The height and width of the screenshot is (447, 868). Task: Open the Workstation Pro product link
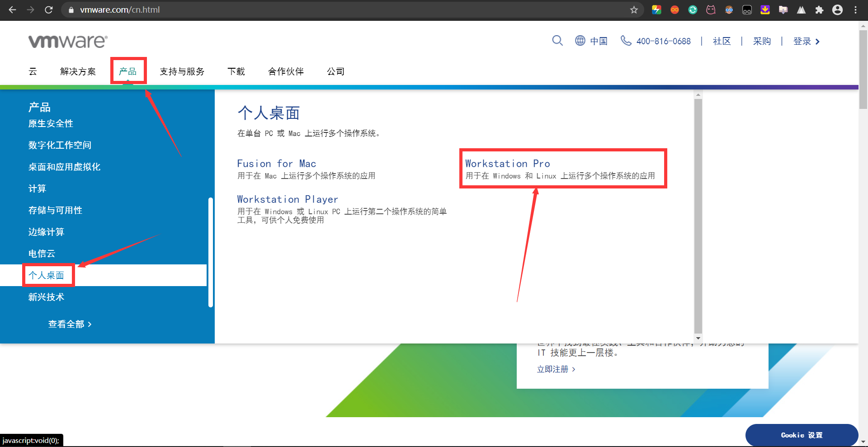(x=508, y=164)
